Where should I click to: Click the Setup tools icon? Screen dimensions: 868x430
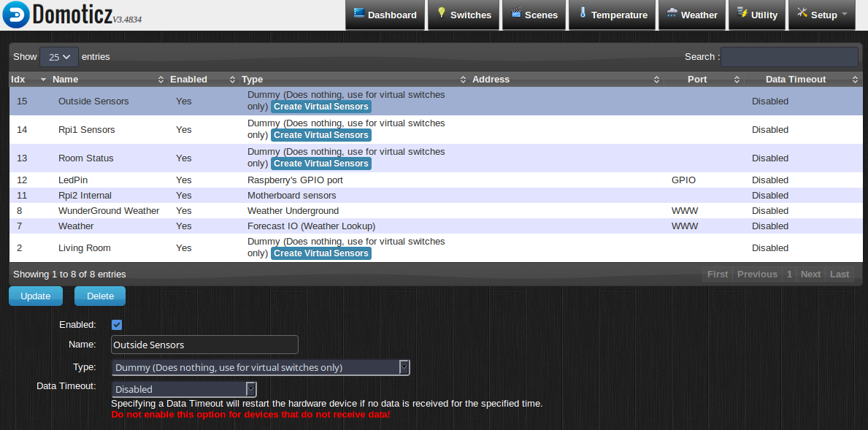click(802, 12)
